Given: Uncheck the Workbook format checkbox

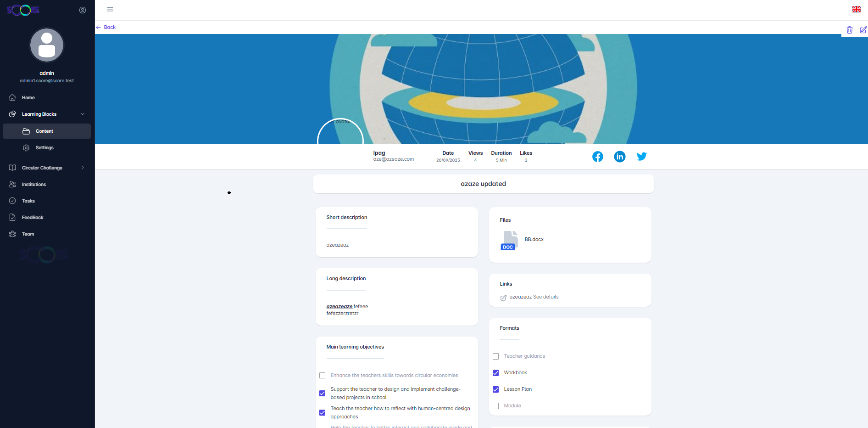Looking at the screenshot, I should [495, 373].
